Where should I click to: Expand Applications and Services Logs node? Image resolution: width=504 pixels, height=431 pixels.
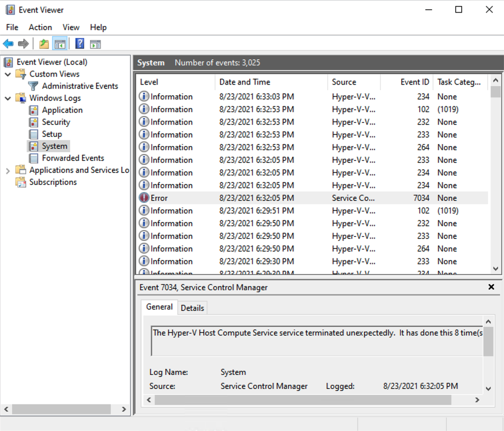coord(8,171)
